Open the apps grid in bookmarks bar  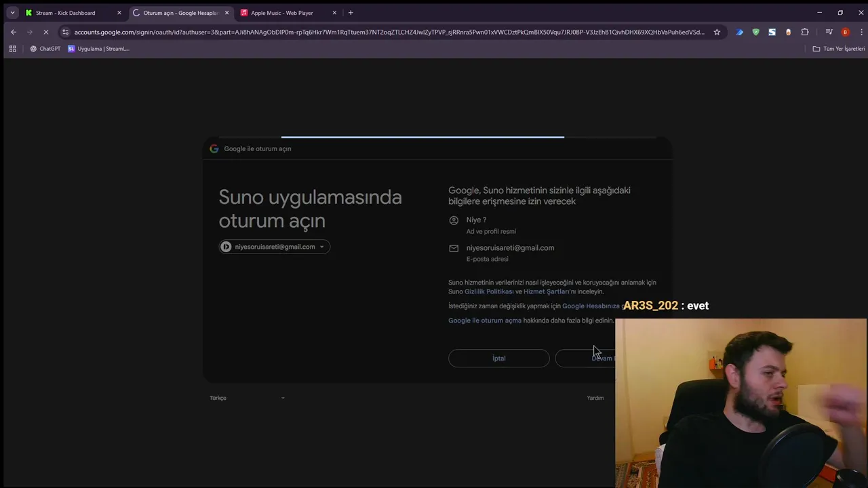click(x=12, y=49)
